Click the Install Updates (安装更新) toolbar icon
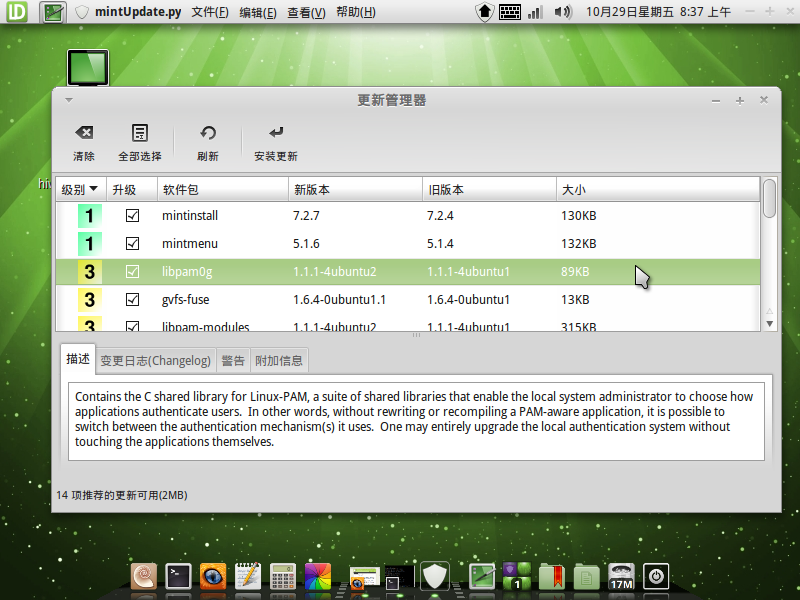 coord(276,133)
